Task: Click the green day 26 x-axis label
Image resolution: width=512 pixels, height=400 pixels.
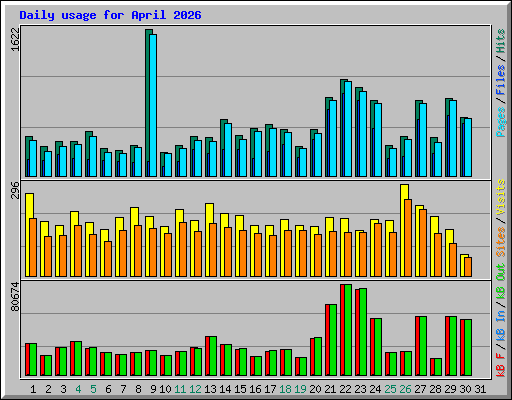Action: (x=405, y=389)
